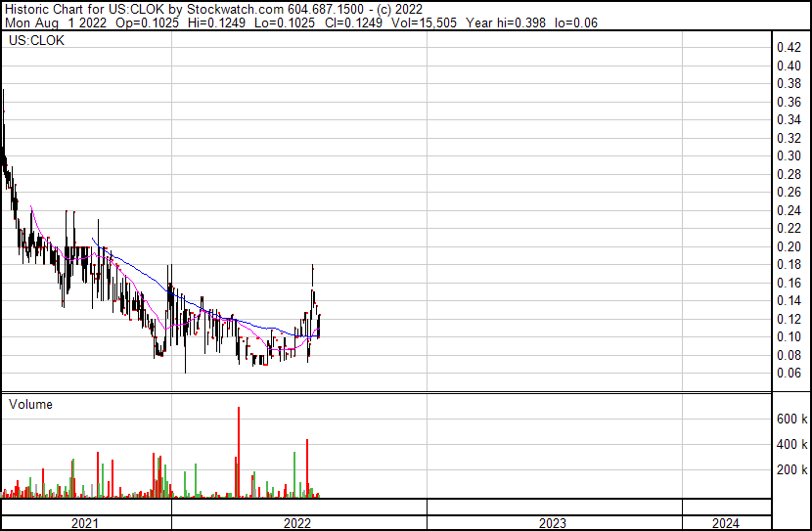The width and height of the screenshot is (812, 531).
Task: Select the 2024 year label on axis
Action: (726, 523)
